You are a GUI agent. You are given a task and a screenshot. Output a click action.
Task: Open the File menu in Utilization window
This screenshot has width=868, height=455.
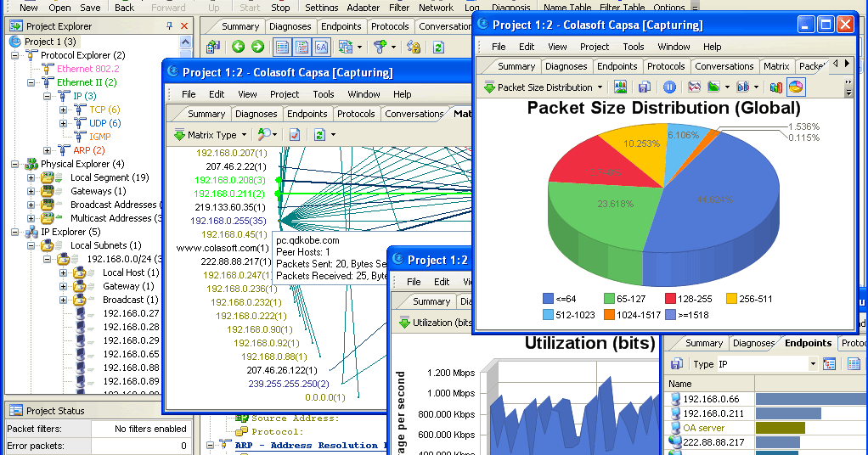414,281
